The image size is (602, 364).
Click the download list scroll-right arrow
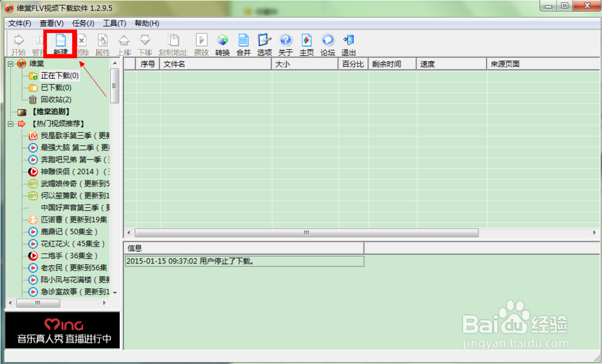594,232
